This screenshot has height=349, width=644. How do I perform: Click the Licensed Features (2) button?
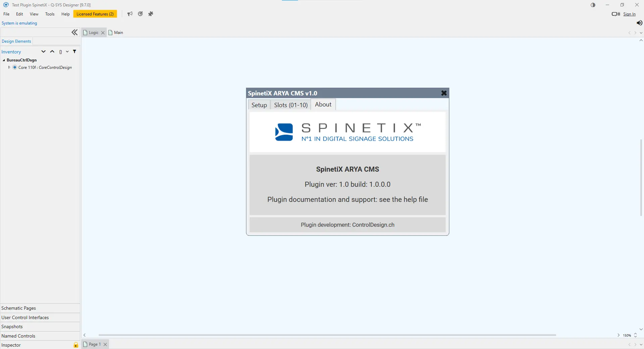tap(95, 14)
